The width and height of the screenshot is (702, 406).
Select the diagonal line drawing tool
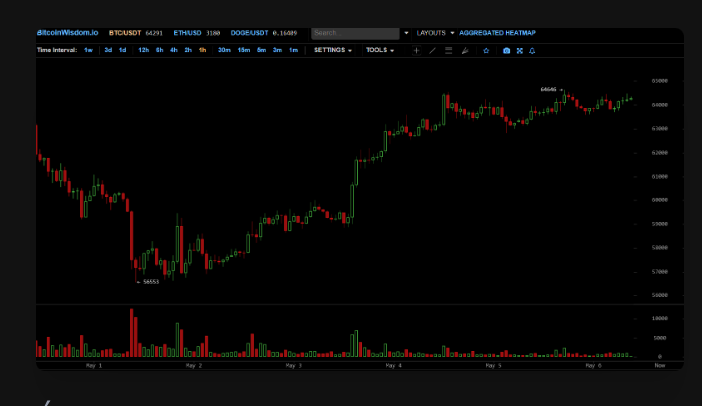click(x=432, y=50)
